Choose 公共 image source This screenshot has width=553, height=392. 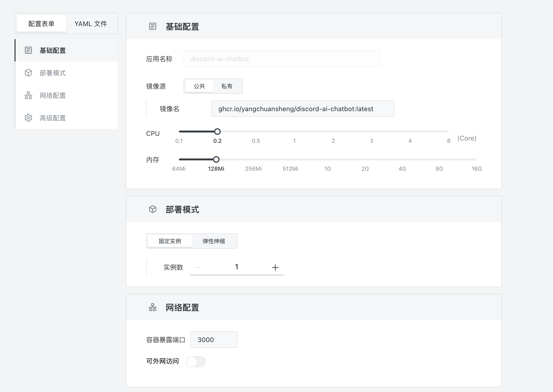pyautogui.click(x=199, y=86)
